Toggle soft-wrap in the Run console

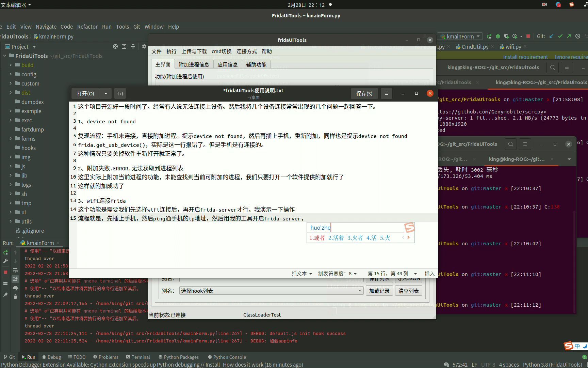[16, 271]
